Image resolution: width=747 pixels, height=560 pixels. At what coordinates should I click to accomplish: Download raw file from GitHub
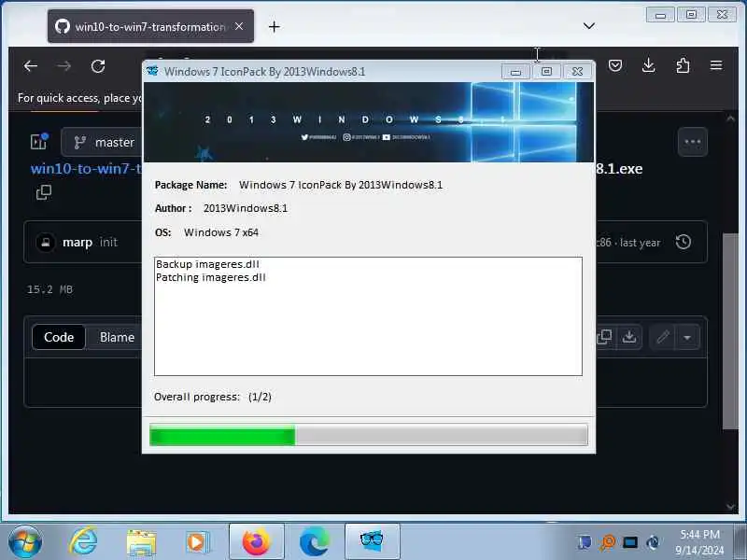point(629,337)
